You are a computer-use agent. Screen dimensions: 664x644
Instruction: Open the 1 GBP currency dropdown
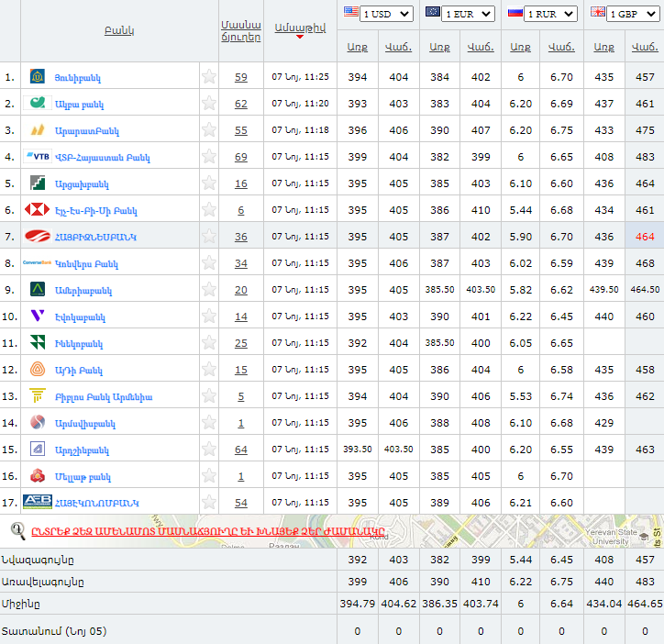[633, 14]
